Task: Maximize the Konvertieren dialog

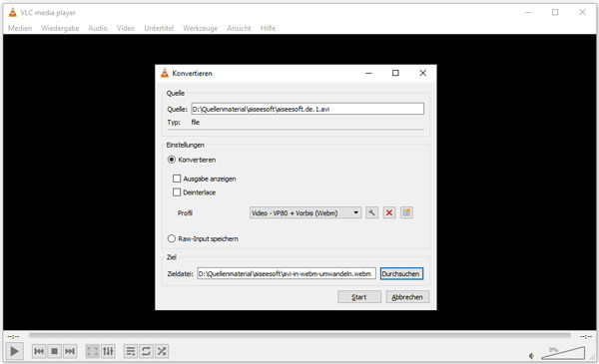Action: (x=395, y=73)
